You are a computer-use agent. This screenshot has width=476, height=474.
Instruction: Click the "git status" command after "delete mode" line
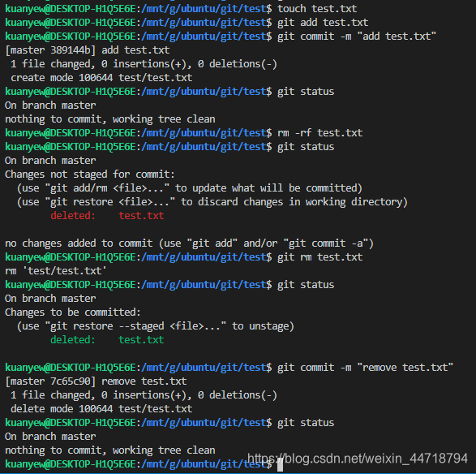[x=306, y=423]
